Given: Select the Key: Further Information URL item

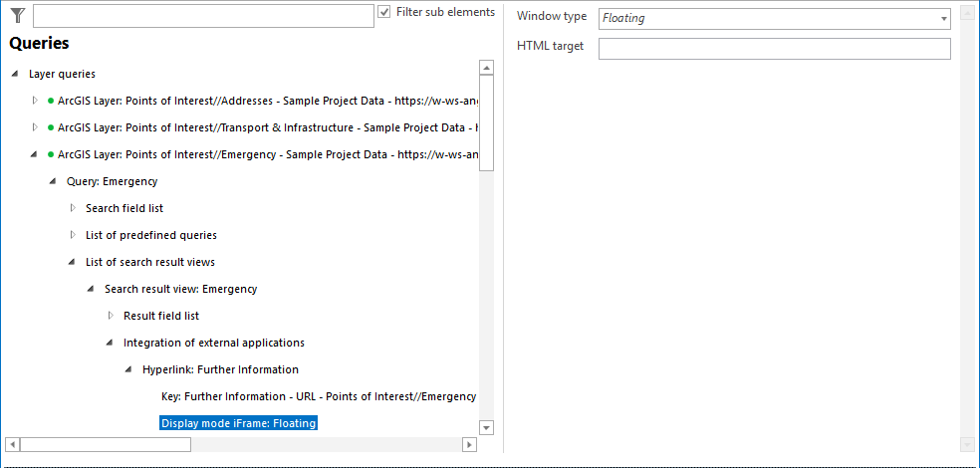Looking at the screenshot, I should click(319, 396).
